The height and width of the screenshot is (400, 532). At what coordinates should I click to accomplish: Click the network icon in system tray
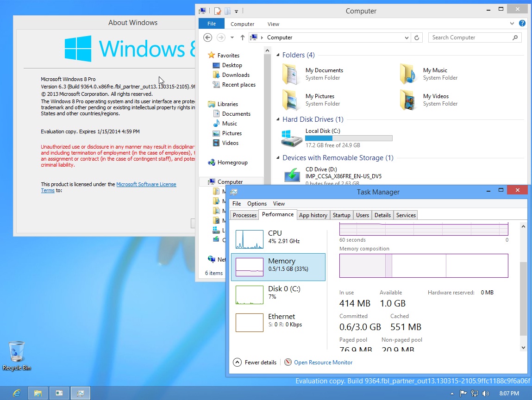[474, 393]
